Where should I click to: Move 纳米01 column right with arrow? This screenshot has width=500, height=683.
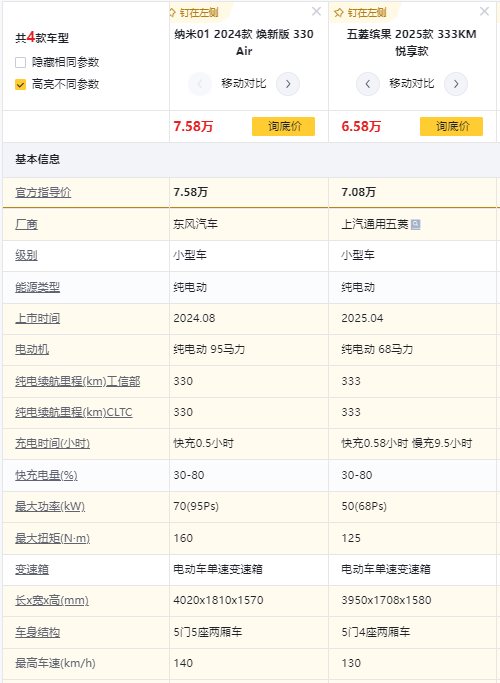coord(288,84)
